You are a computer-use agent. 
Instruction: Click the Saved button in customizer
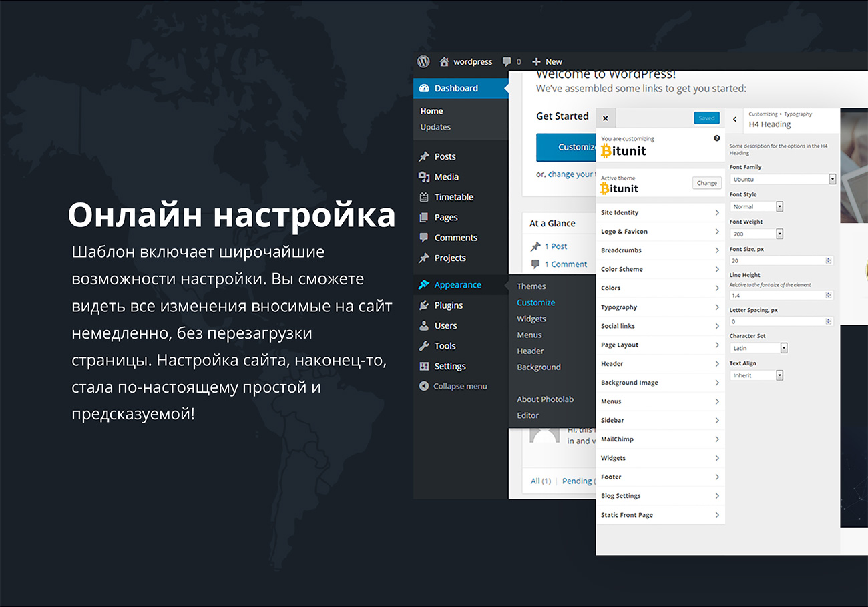pos(706,118)
